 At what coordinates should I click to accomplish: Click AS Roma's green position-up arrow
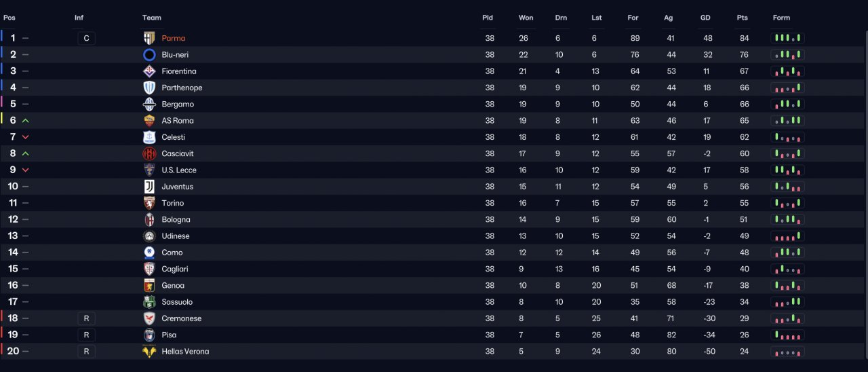[26, 121]
